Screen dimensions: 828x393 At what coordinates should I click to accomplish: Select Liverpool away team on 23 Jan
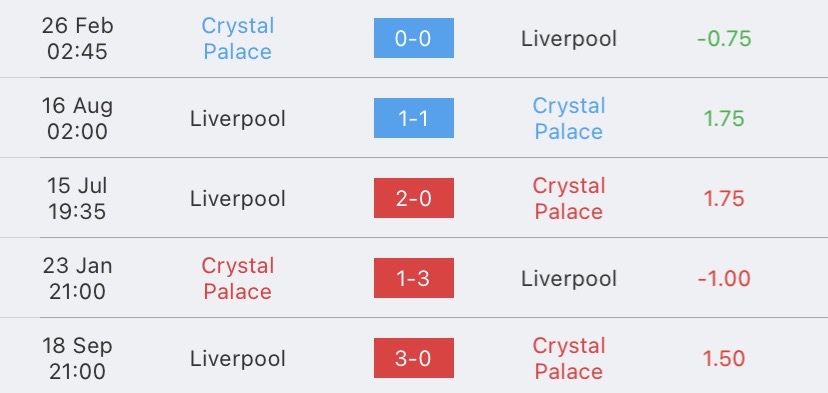coord(569,278)
